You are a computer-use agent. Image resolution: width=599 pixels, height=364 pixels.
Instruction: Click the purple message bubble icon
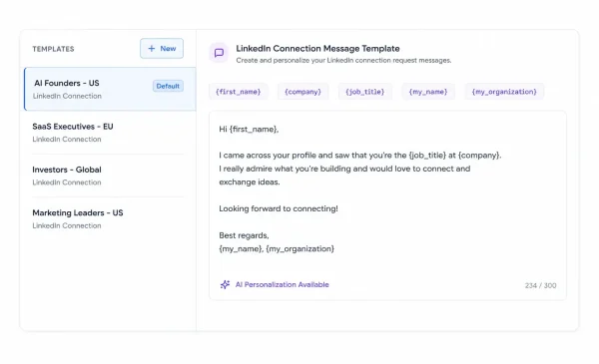(x=219, y=53)
